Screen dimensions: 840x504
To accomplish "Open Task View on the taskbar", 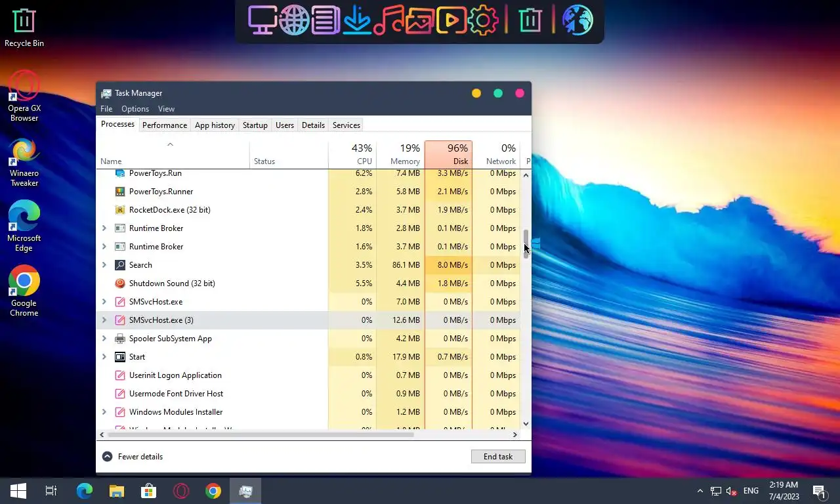I will pyautogui.click(x=51, y=491).
